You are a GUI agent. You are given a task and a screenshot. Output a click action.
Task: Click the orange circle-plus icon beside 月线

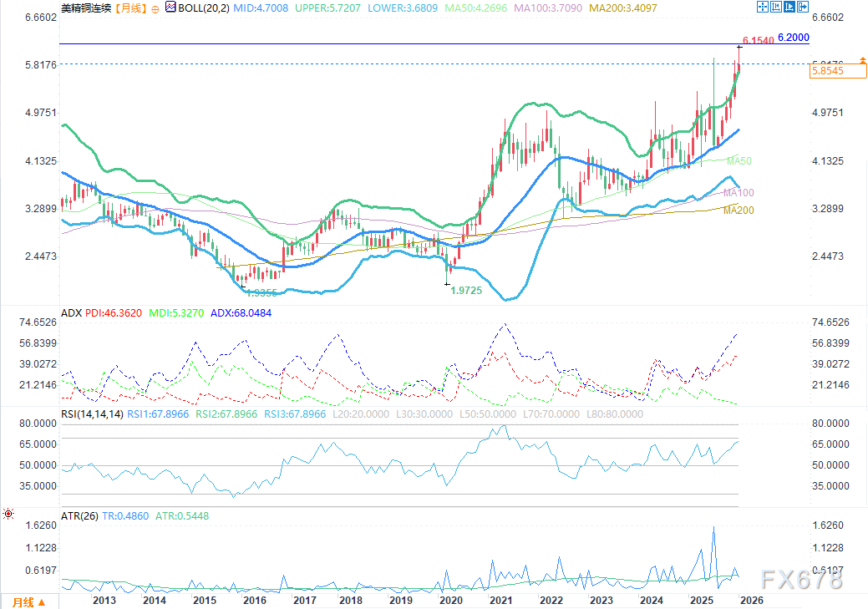click(x=155, y=8)
